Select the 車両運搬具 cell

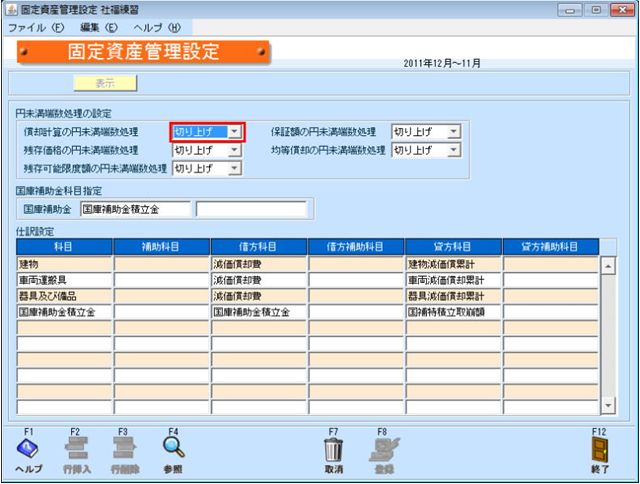tap(64, 280)
